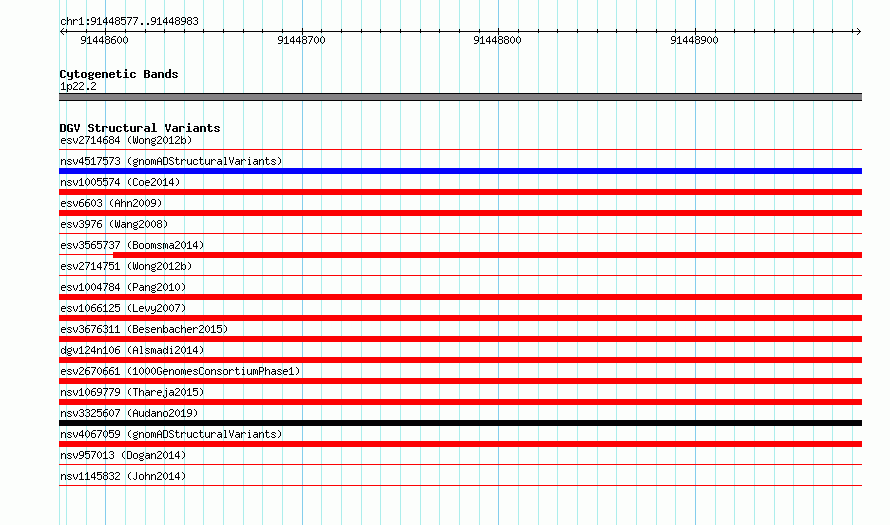Screen dimensions: 890x525
Task: Click the red bar under esv3565737
Action: (x=488, y=255)
